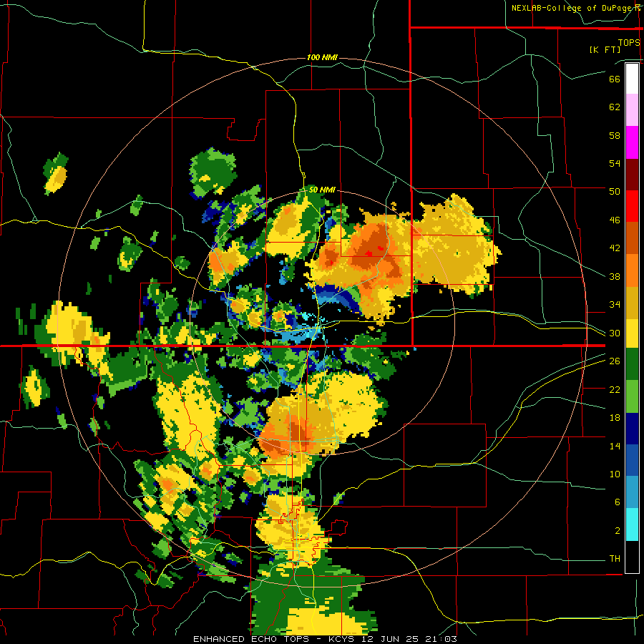The height and width of the screenshot is (644, 644).
Task: Click the legend value "6"
Action: point(618,502)
